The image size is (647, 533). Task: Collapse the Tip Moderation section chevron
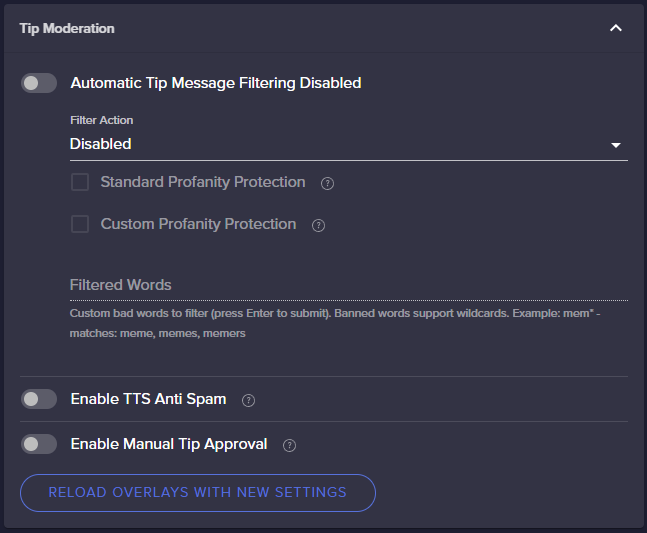tap(616, 28)
